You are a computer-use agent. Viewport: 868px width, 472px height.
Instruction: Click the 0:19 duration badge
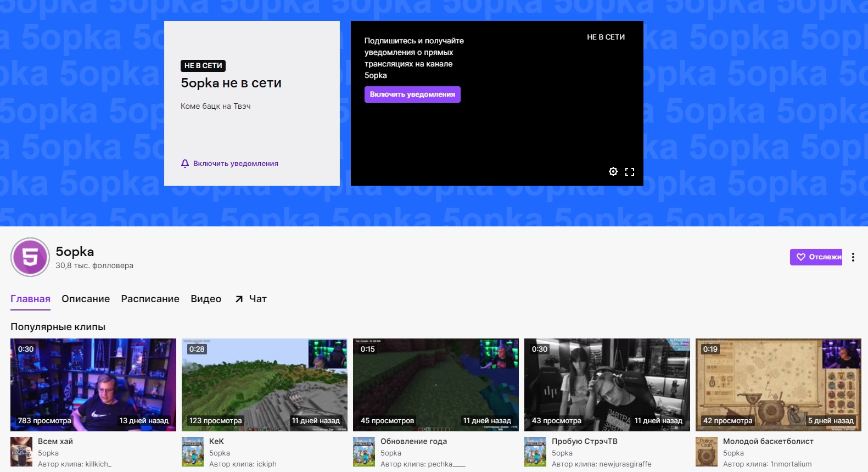pos(710,349)
